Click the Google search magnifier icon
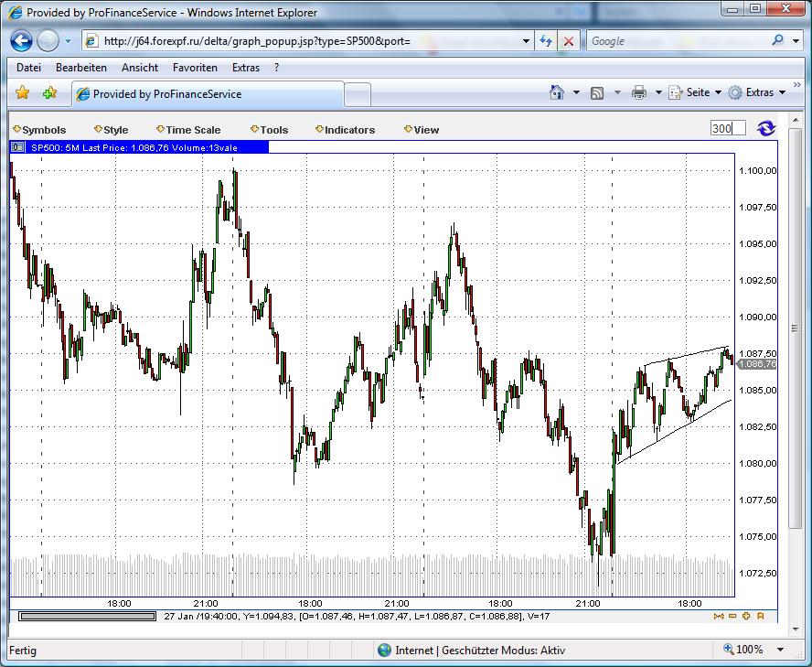The width and height of the screenshot is (812, 667). 777,40
